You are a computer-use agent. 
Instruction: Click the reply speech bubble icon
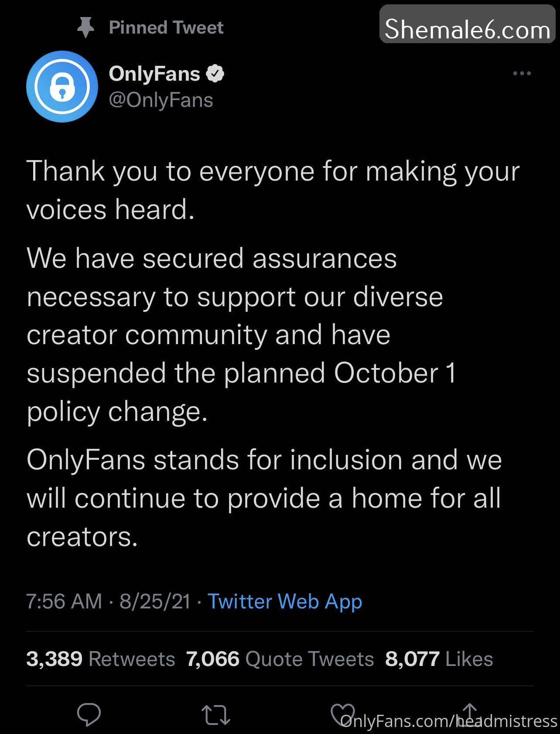tap(89, 715)
